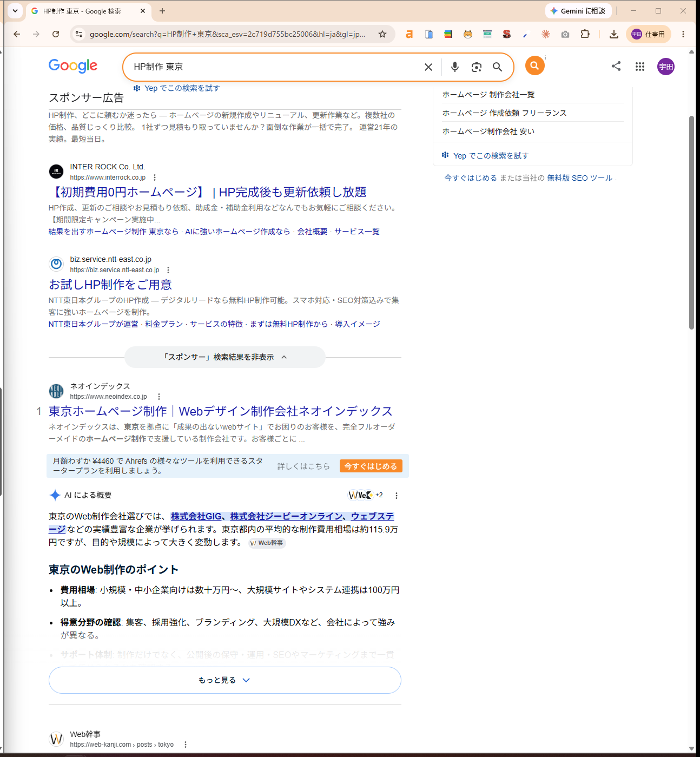Go back using the browser back arrow
The width and height of the screenshot is (700, 757).
click(17, 34)
